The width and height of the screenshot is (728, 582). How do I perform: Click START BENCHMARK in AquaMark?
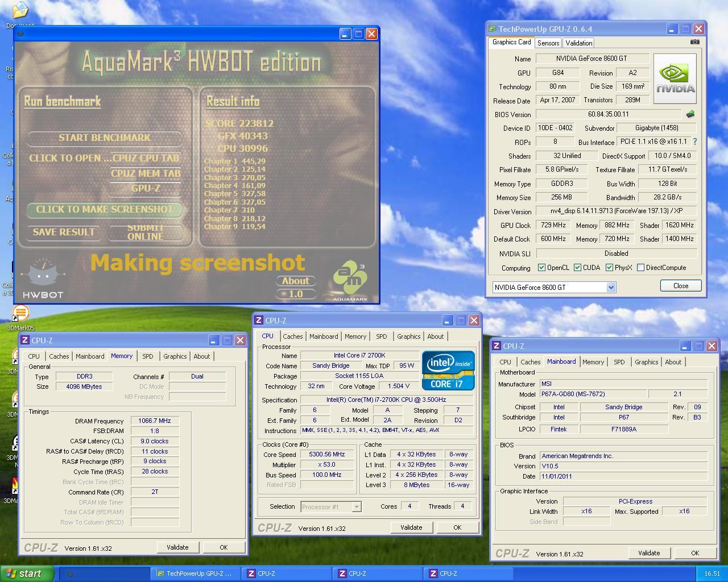105,138
